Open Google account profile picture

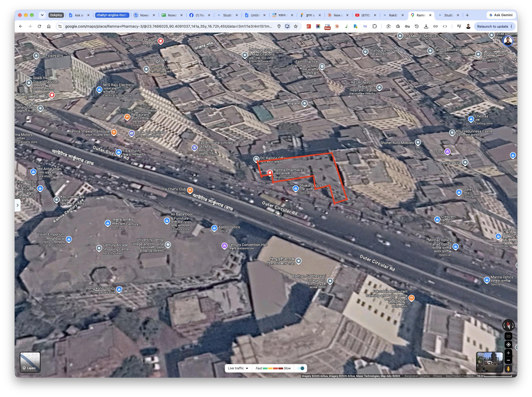click(508, 41)
